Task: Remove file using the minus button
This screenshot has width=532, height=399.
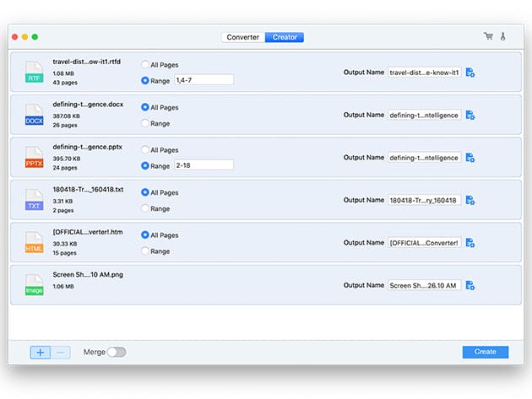Action: pos(62,352)
